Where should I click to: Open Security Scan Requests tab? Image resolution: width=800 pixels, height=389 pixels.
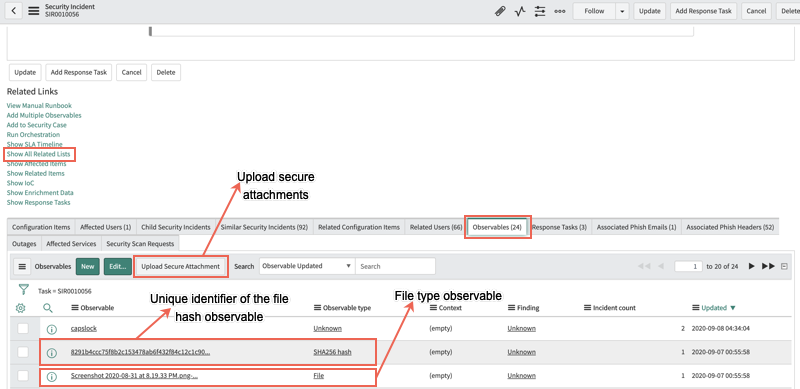[x=140, y=244]
